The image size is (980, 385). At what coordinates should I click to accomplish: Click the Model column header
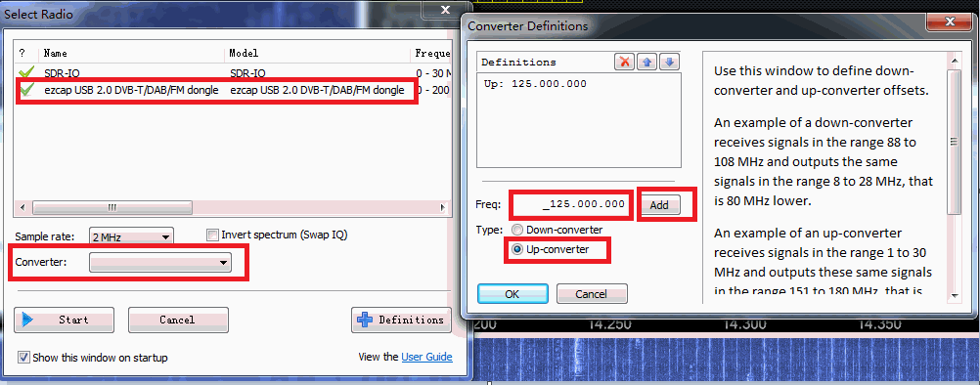(244, 54)
